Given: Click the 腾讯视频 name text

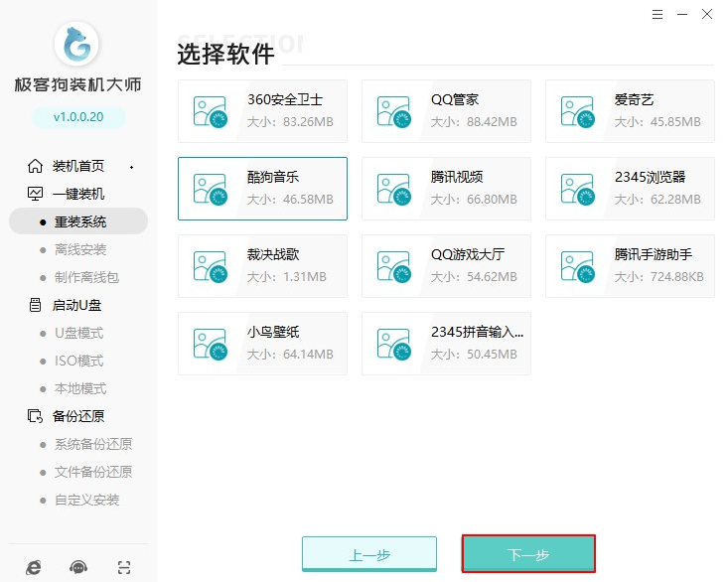Looking at the screenshot, I should 457,178.
